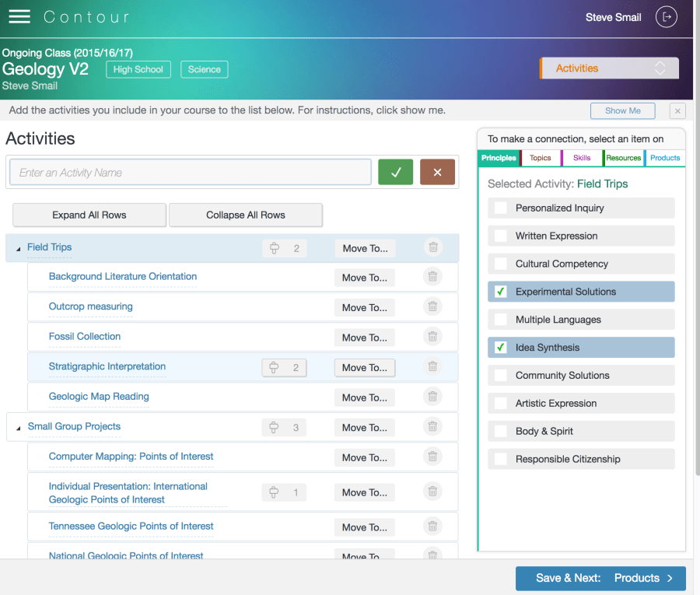Delete the Field Trips activity row
Viewport: 700px width, 595px height.
433,248
